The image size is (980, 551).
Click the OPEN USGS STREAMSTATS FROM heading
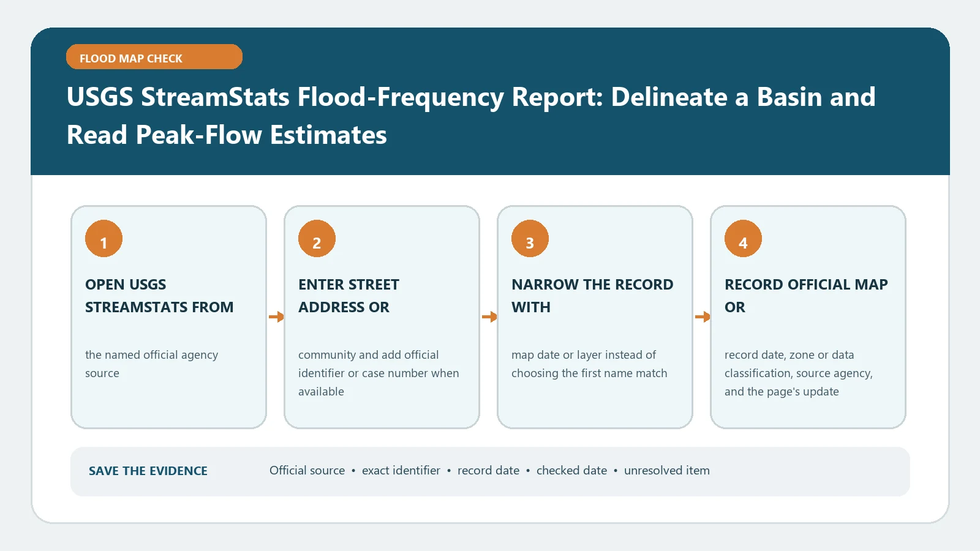pyautogui.click(x=159, y=296)
